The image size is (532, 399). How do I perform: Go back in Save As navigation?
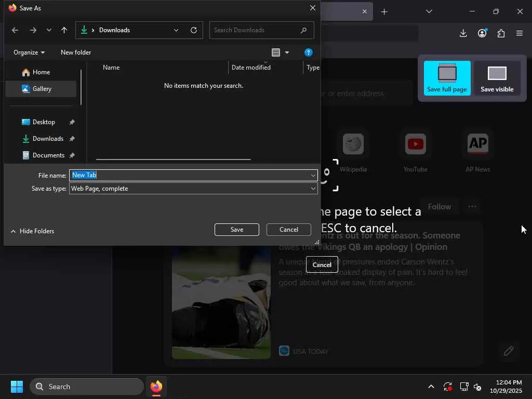tap(15, 30)
